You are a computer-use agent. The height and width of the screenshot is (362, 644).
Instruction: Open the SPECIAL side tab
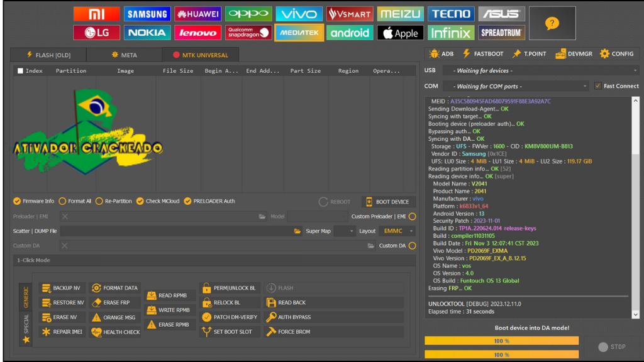point(26,328)
